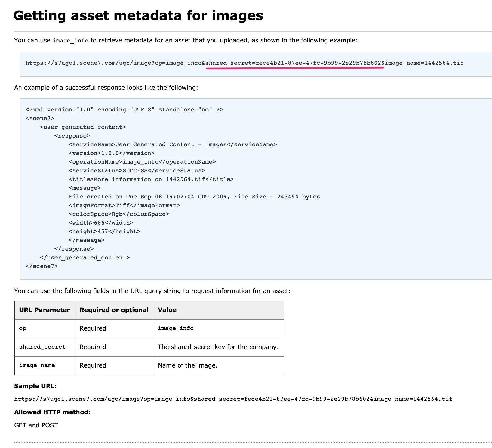Click the closing '</user_generated_content>' tag
This screenshot has width=492, height=448.
pos(85,257)
